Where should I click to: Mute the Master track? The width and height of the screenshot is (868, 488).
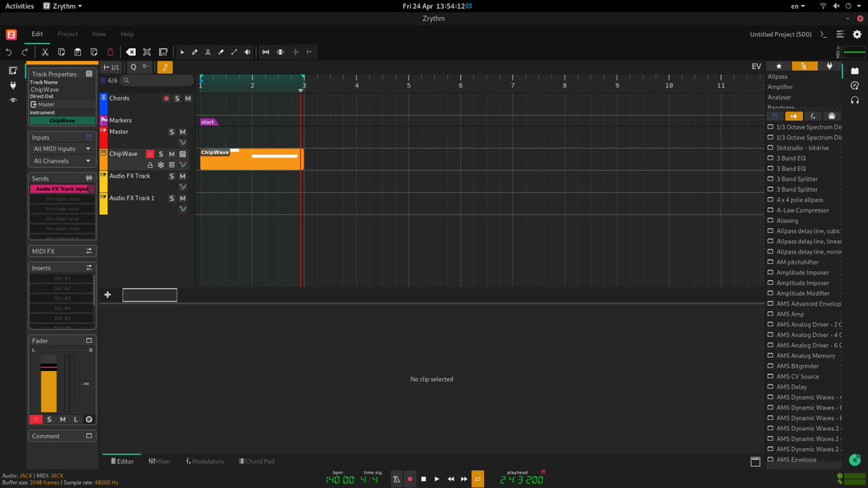tap(182, 132)
